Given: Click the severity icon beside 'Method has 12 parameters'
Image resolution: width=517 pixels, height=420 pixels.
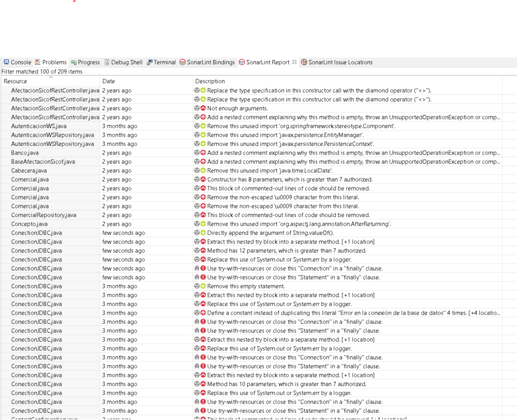Looking at the screenshot, I should tap(203, 251).
